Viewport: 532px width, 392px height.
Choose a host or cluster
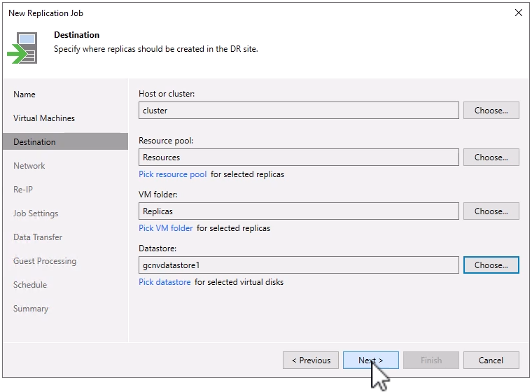491,111
